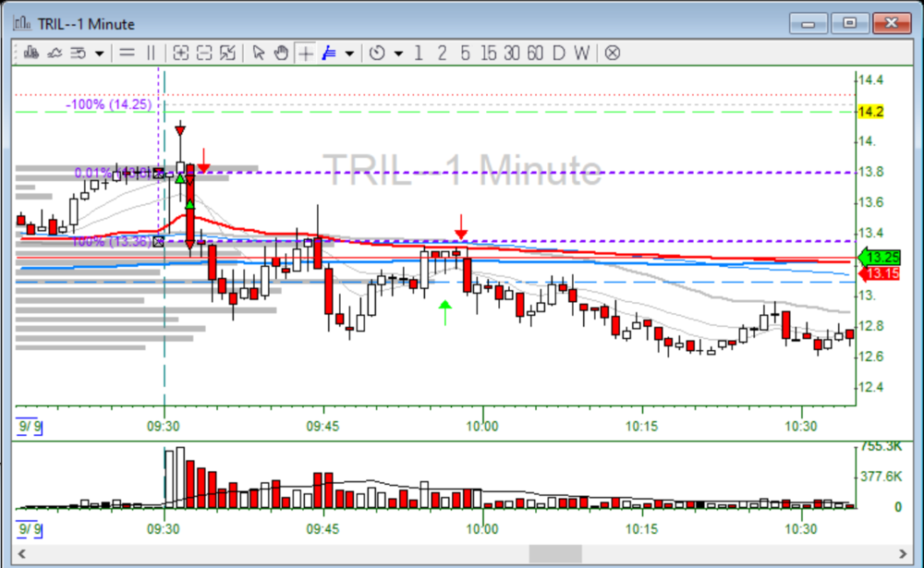Click the circled X icon in toolbar
This screenshot has height=568, width=924.
click(612, 53)
